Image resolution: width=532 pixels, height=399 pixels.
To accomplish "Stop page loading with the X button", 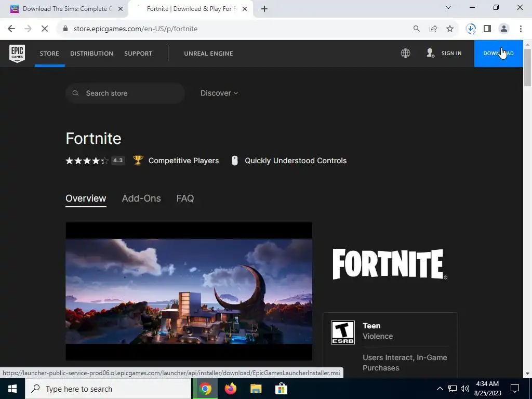I will click(x=45, y=29).
